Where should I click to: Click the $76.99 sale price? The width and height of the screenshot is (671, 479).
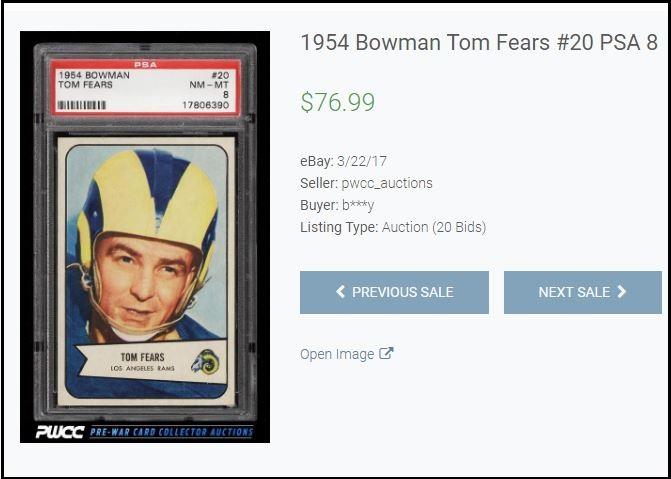pos(338,102)
